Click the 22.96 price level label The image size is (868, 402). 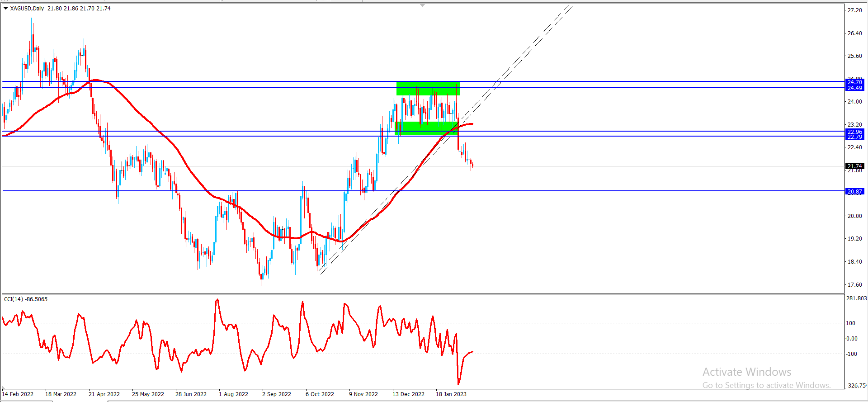[x=854, y=132]
